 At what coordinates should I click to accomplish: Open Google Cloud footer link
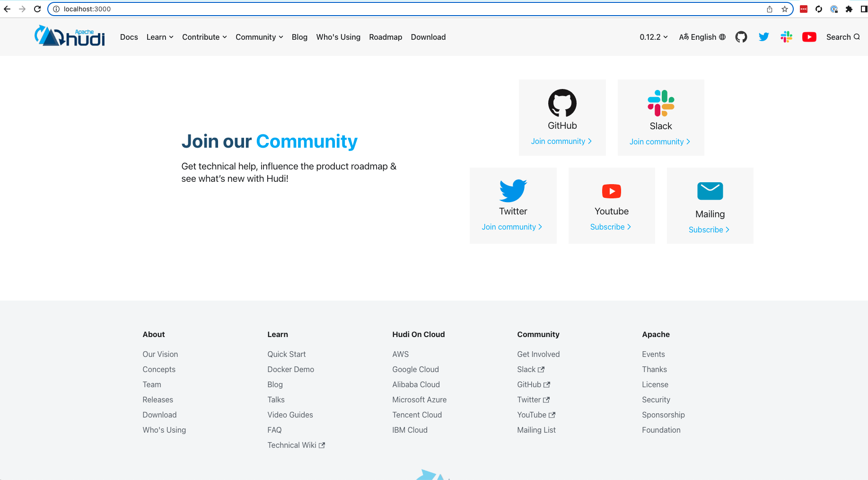(416, 369)
